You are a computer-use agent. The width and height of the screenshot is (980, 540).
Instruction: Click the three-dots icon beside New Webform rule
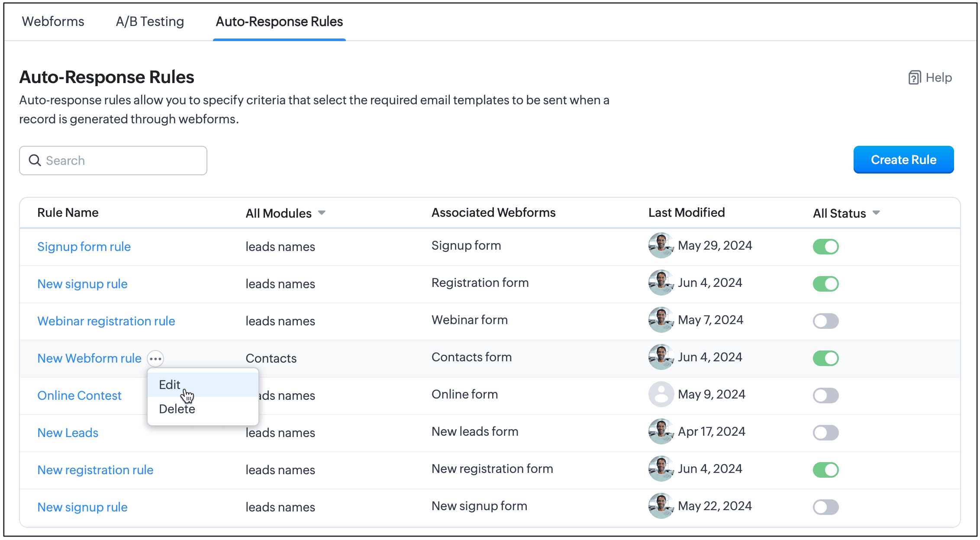pyautogui.click(x=155, y=358)
